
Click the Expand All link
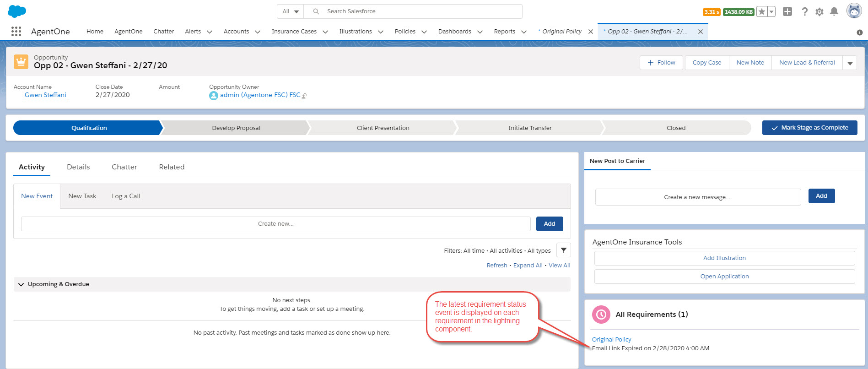(x=528, y=266)
